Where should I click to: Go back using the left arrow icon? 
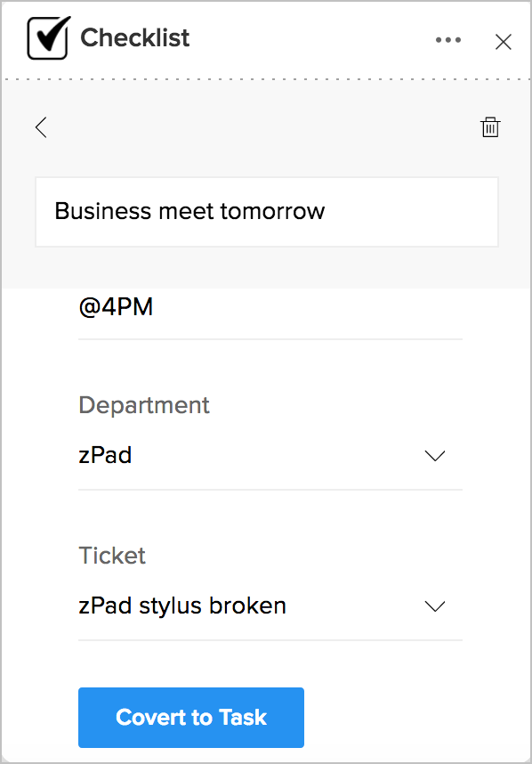[42, 127]
